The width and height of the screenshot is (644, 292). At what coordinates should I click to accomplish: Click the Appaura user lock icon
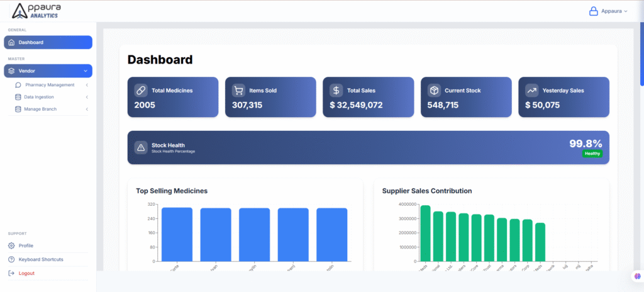[x=593, y=11]
